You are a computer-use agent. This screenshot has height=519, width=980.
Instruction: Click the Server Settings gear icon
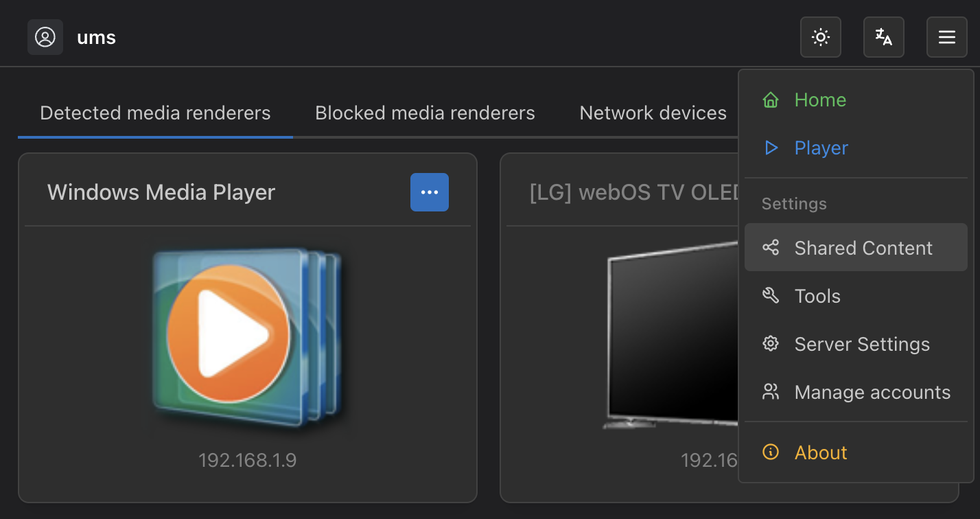click(771, 343)
